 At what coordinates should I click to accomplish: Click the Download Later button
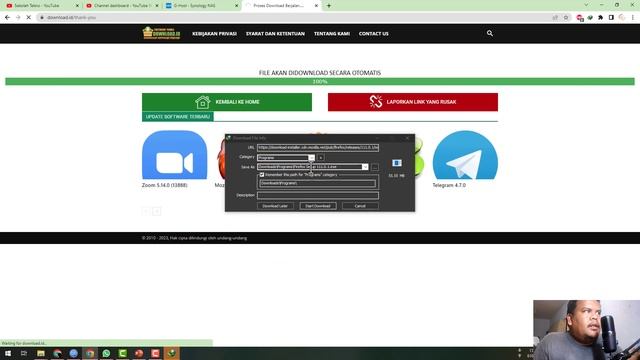click(x=275, y=206)
